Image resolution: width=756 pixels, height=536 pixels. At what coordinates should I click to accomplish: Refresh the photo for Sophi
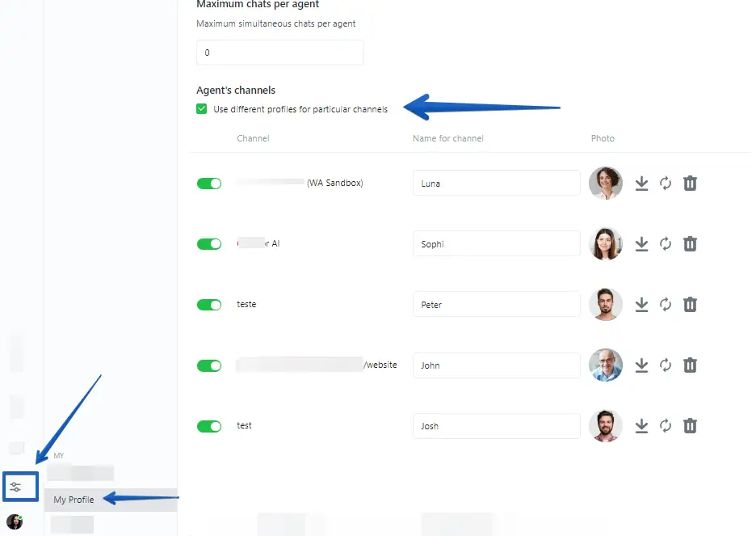pyautogui.click(x=666, y=244)
